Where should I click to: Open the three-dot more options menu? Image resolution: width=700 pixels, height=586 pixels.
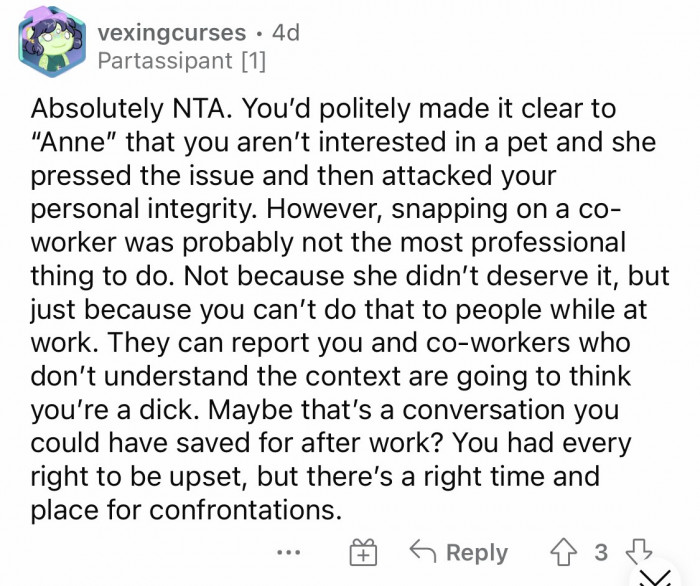[290, 552]
